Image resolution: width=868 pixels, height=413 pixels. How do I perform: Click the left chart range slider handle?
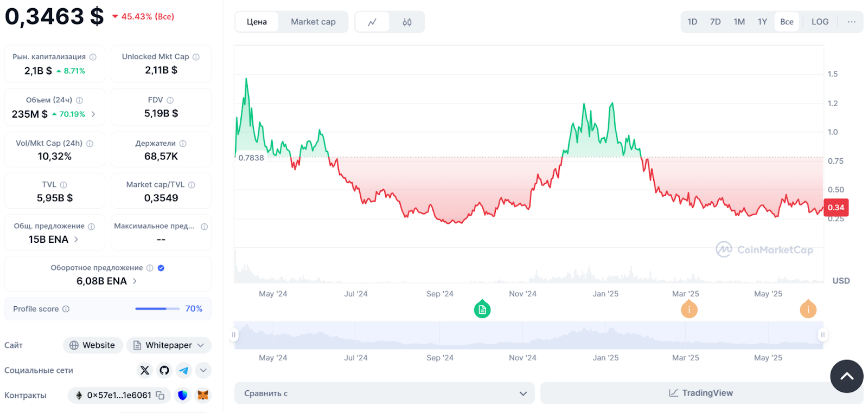(x=234, y=335)
